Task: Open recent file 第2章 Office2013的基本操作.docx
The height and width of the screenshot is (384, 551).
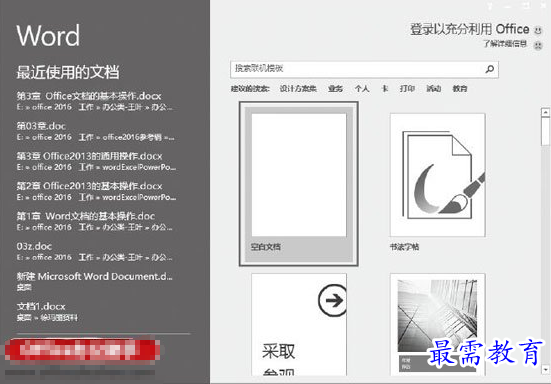Action: pyautogui.click(x=96, y=191)
